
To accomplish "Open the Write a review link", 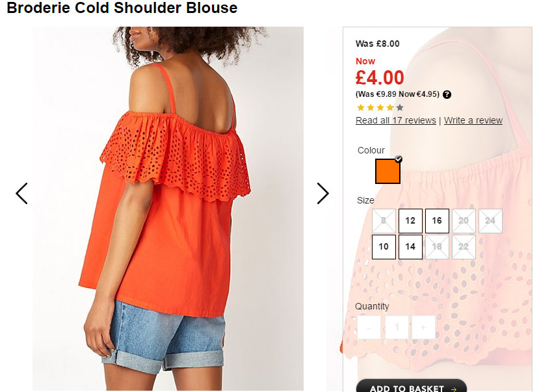I will [473, 120].
